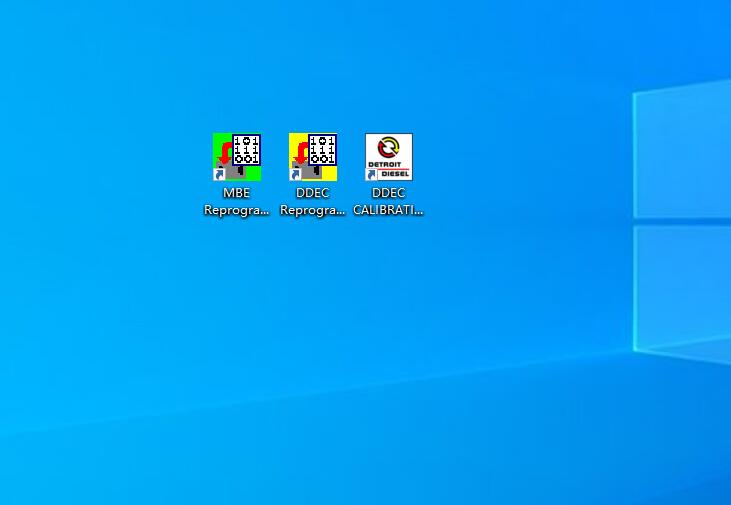
Task: Click red arrow in yellow DDEC Reprogramming icon
Action: click(x=301, y=154)
